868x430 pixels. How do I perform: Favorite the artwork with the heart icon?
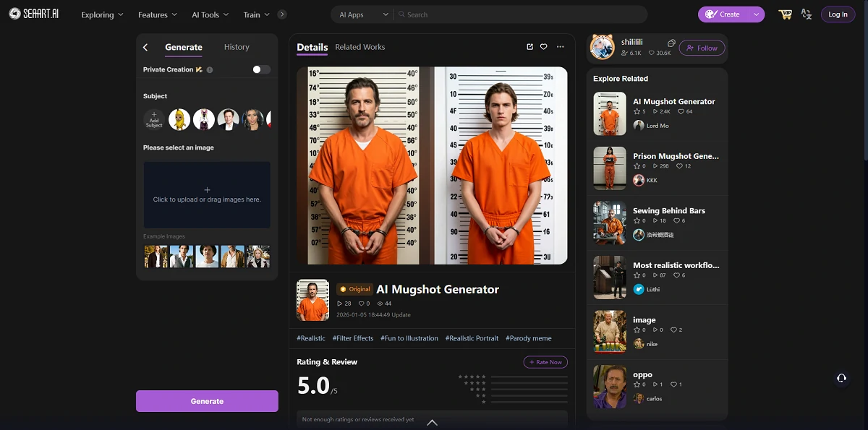544,46
